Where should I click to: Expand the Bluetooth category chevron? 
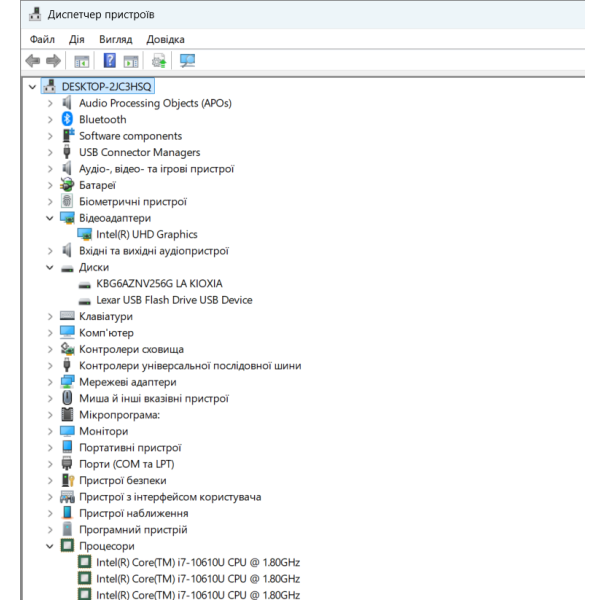(50, 120)
